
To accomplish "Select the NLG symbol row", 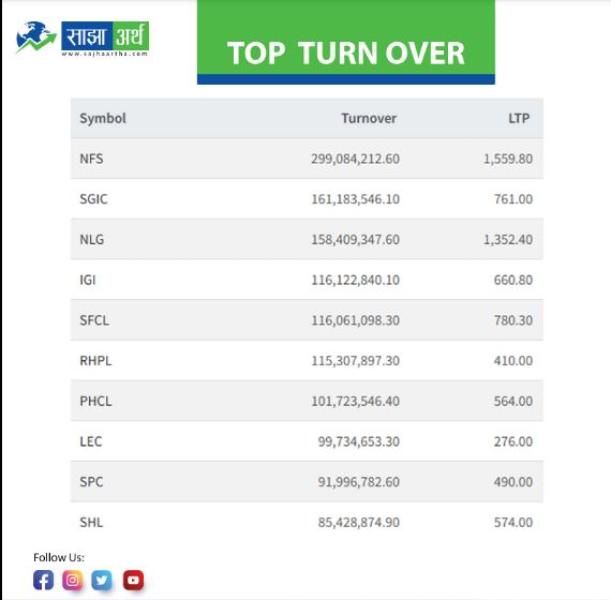I will (92, 240).
